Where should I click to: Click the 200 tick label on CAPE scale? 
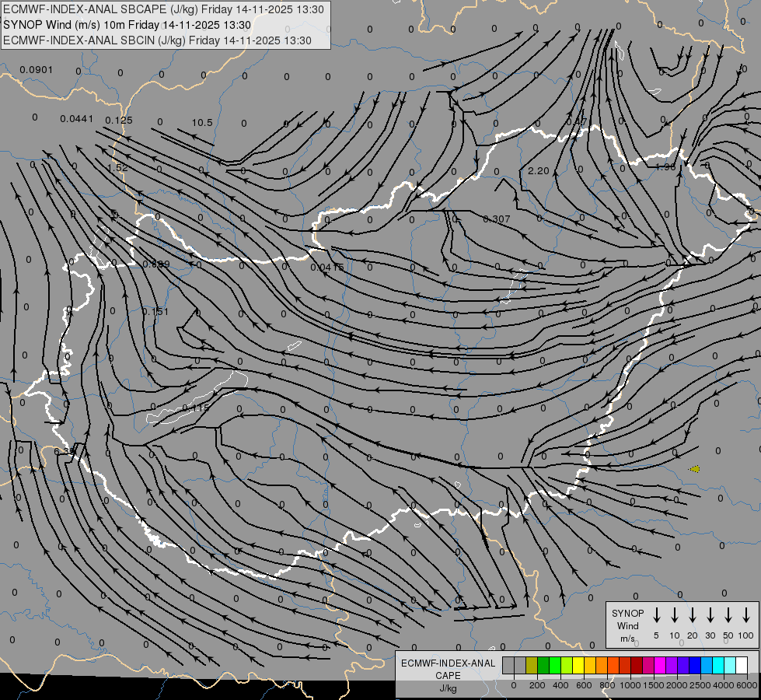click(x=537, y=685)
